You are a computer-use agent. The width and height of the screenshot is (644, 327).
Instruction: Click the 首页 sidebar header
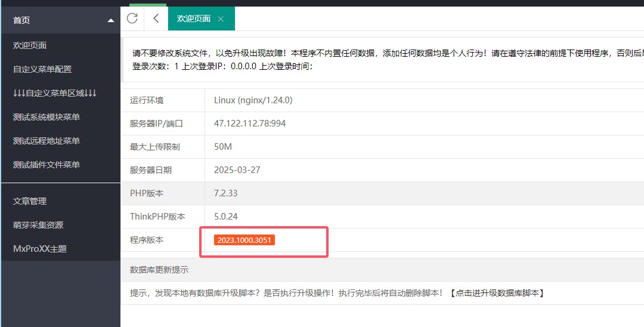[21, 20]
